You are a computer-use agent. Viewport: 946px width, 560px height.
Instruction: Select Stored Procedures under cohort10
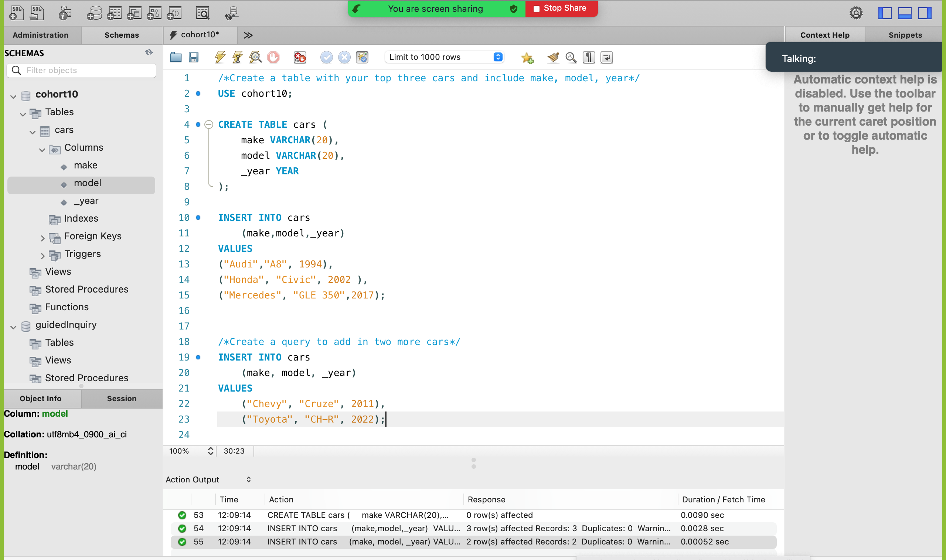tap(86, 290)
